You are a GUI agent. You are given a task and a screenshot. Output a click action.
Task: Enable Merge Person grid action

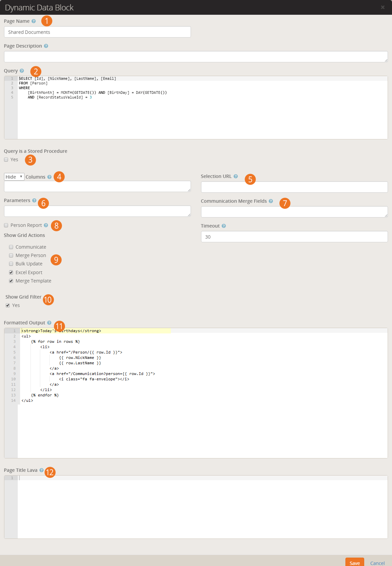click(x=11, y=255)
